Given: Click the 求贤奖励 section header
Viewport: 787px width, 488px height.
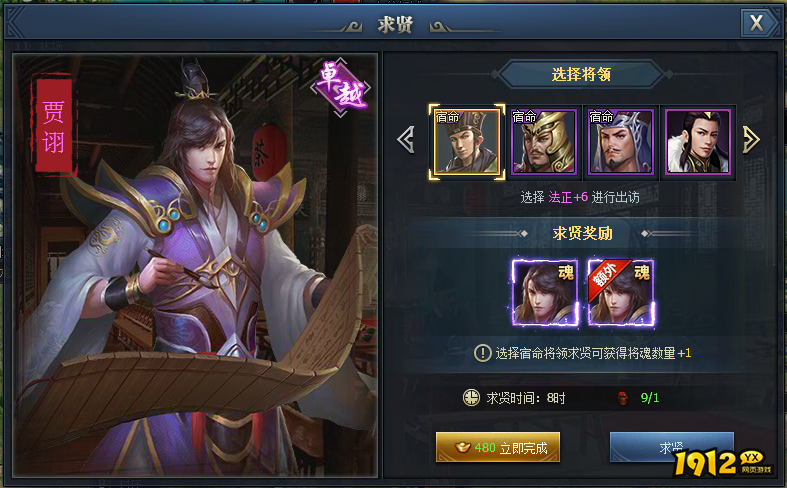Looking at the screenshot, I should pyautogui.click(x=582, y=233).
